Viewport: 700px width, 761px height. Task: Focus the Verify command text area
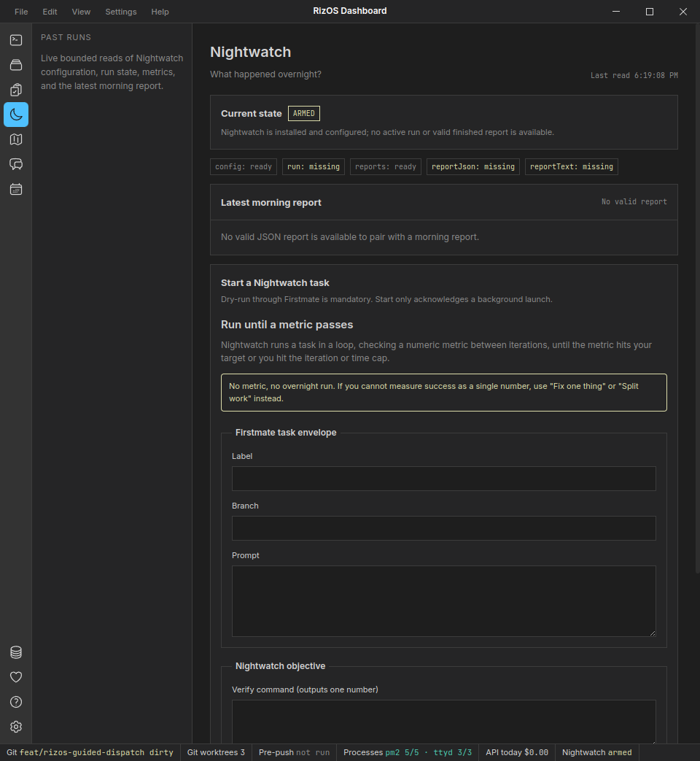(444, 721)
